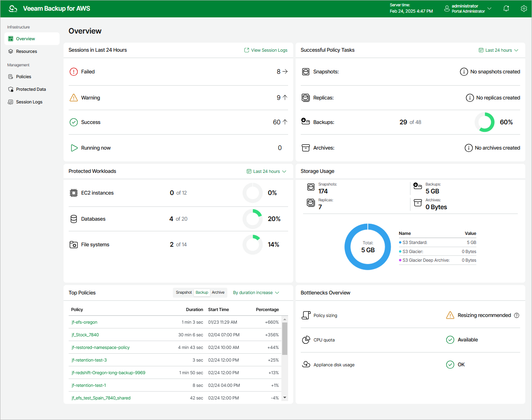Viewport: 532px width, 420px height.
Task: Switch Top Policies to Snapshot view
Action: point(184,292)
